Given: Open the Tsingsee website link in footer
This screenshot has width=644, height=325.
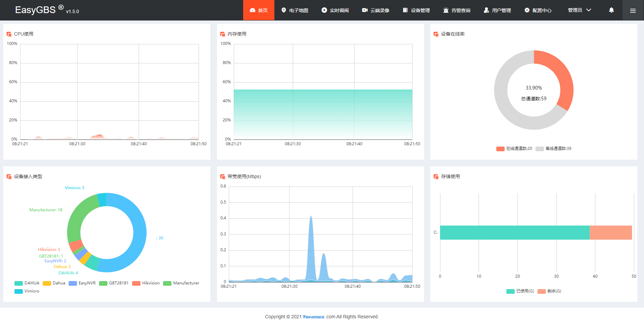Looking at the screenshot, I should [314, 317].
